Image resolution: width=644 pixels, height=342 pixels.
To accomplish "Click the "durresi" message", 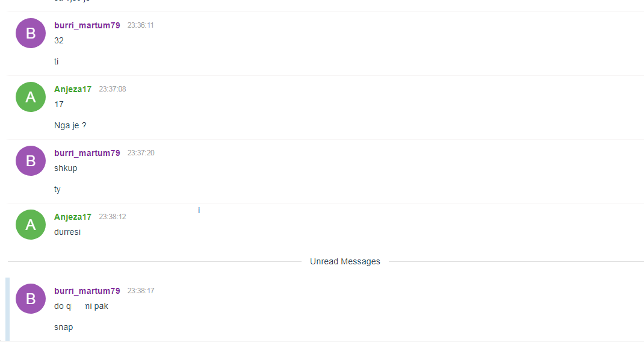I will point(67,232).
